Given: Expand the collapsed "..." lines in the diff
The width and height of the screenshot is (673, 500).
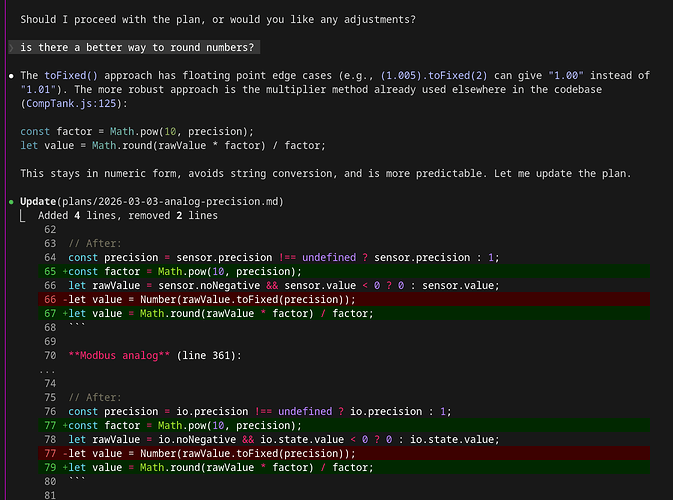Looking at the screenshot, I should click(x=48, y=370).
